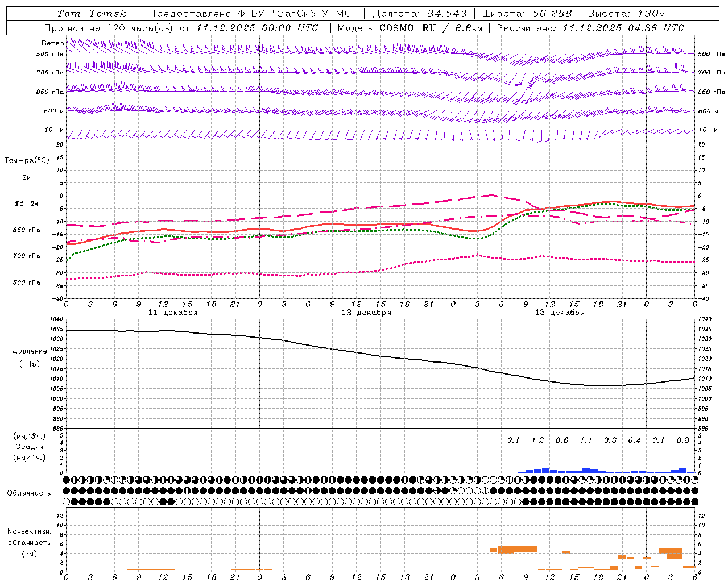Select the Долгота: 84.543 header value
Image resolution: width=728 pixels, height=582 pixels.
coord(420,14)
